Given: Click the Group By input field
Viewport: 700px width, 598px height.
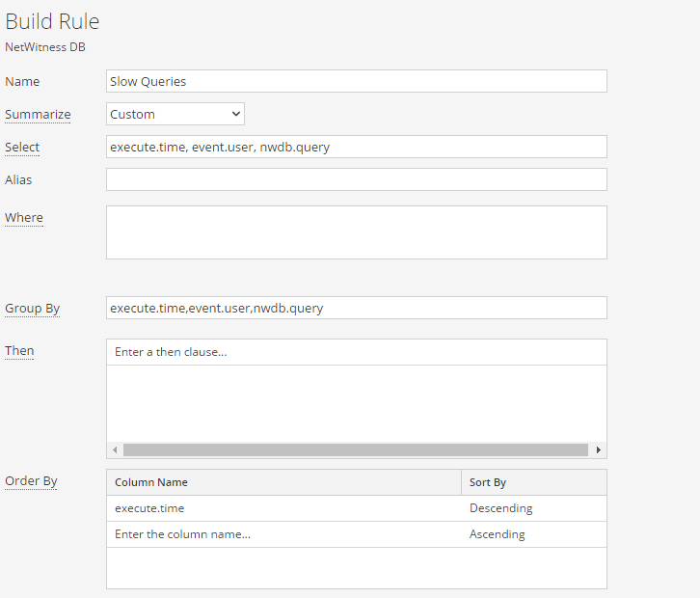Looking at the screenshot, I should click(x=356, y=308).
